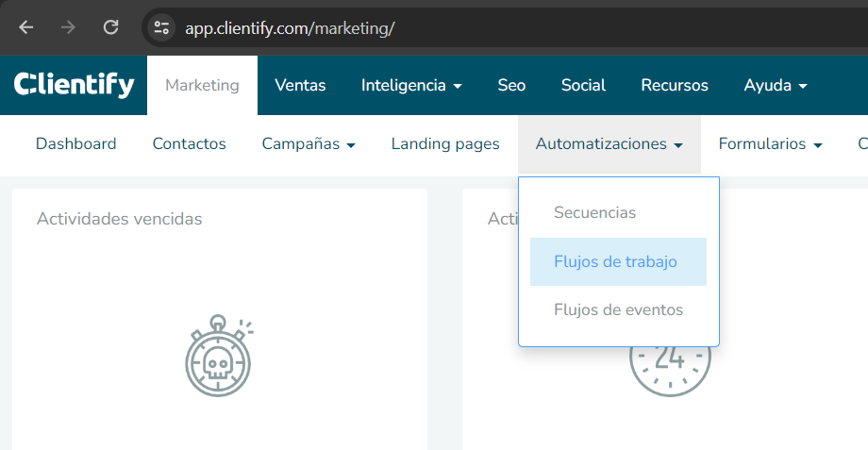The height and width of the screenshot is (450, 868).
Task: Reload the page with the refresh icon
Action: tap(110, 27)
